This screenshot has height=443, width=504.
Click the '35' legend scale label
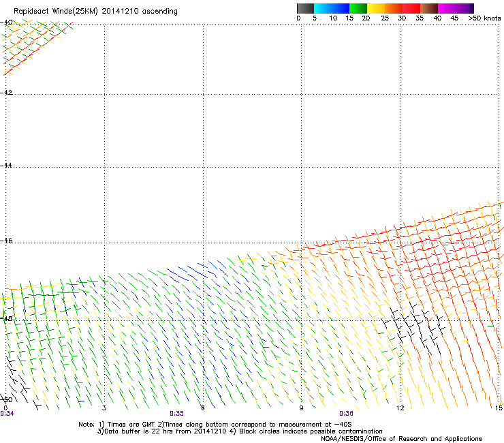420,18
